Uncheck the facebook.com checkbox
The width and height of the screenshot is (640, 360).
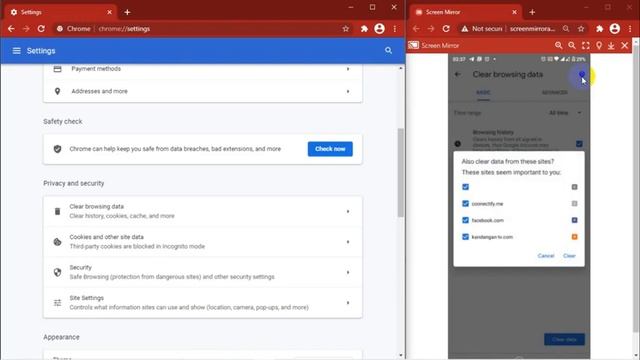(x=465, y=220)
